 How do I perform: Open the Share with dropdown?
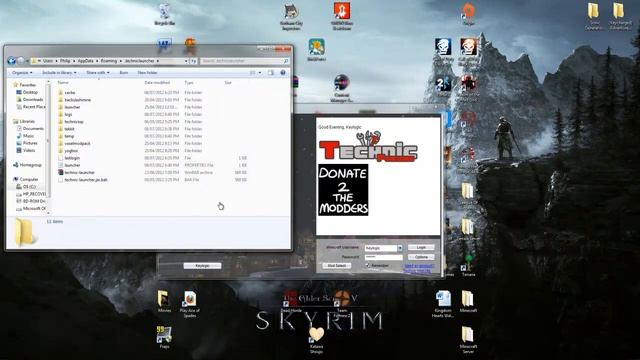pyautogui.click(x=98, y=73)
